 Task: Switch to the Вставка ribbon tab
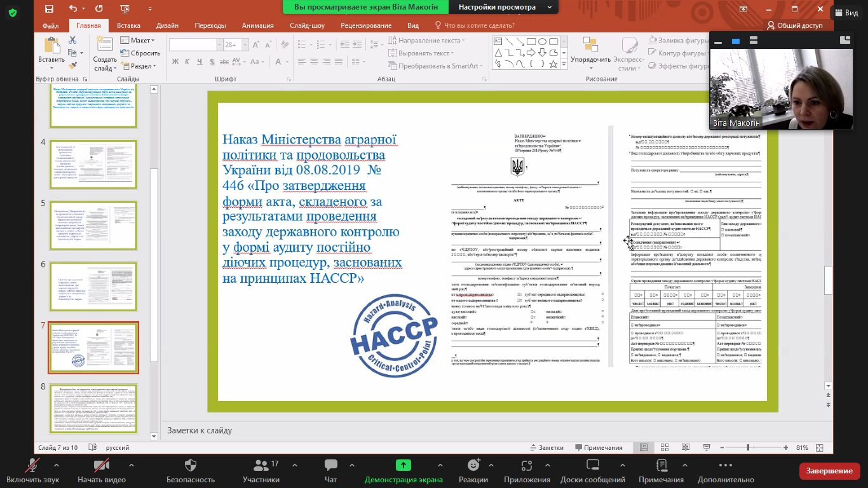(129, 25)
